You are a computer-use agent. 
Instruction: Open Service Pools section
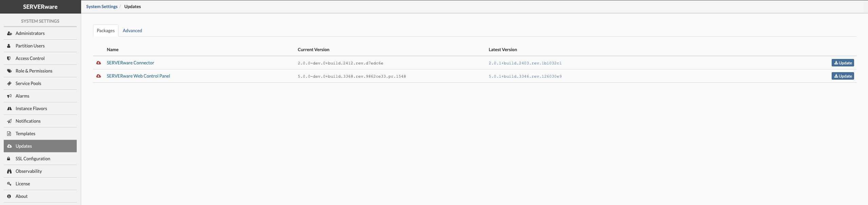pyautogui.click(x=40, y=83)
